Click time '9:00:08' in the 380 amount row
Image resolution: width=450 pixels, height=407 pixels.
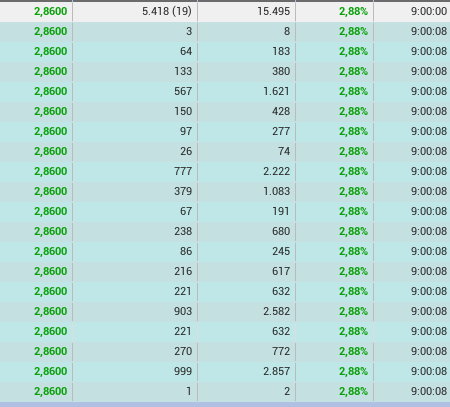click(x=429, y=71)
